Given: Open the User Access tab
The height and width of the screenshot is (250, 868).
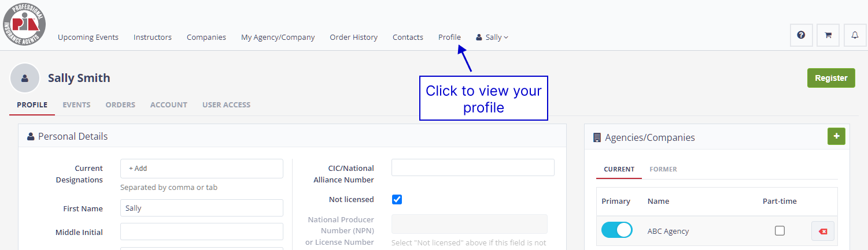Looking at the screenshot, I should (226, 105).
